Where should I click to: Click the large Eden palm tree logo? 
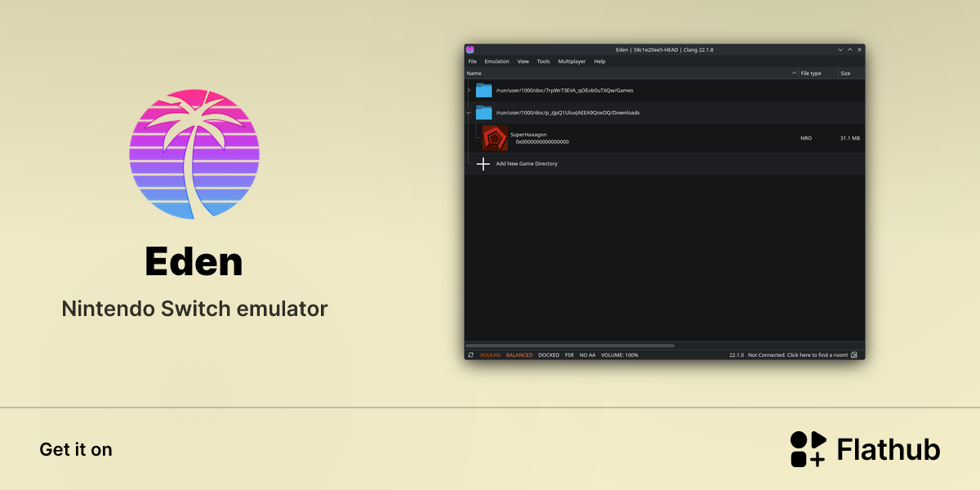[x=194, y=154]
